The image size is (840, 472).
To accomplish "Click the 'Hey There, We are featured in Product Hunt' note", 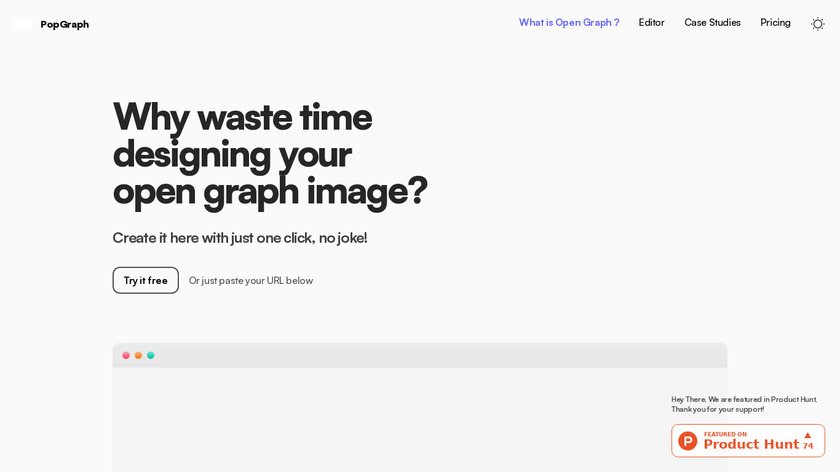I will 744,404.
